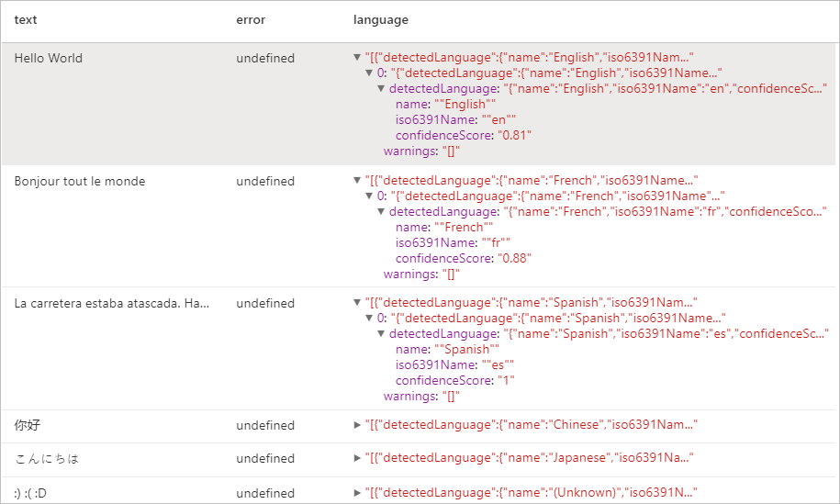
Task: Expand the (Unknown) detected language result
Action: coord(358,493)
